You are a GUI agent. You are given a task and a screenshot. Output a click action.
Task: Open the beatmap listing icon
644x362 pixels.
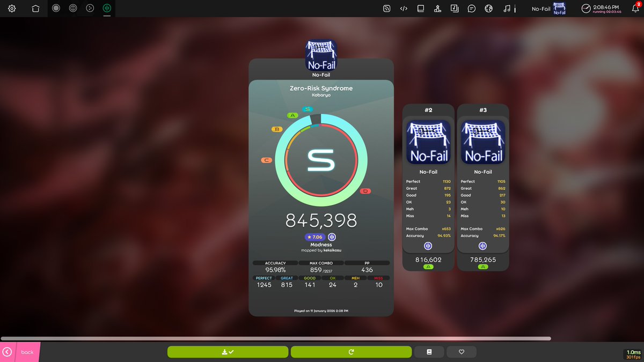455,9
